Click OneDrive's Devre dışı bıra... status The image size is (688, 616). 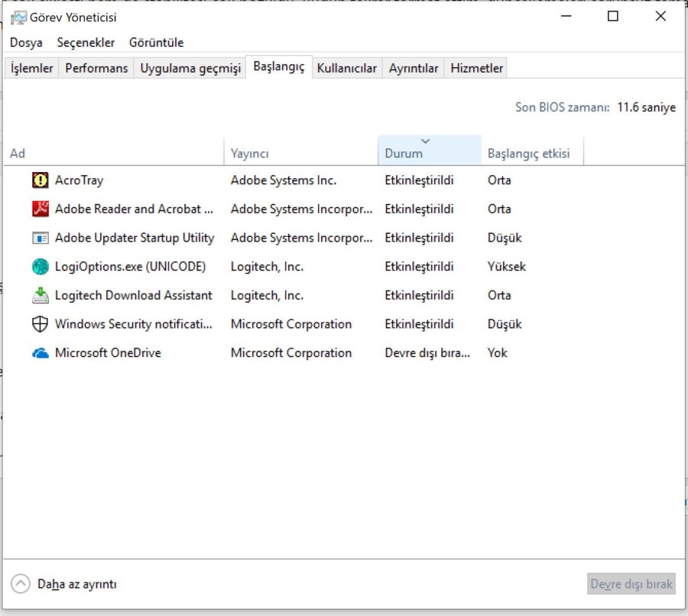427,353
